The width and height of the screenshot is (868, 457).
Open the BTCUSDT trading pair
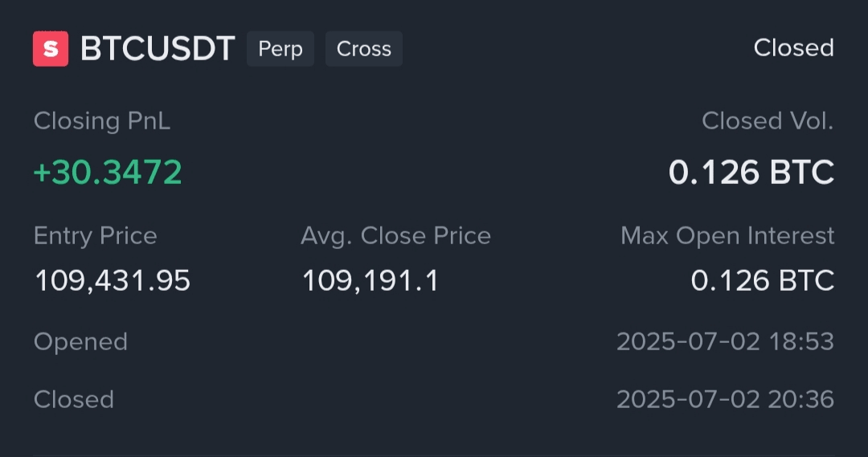coord(158,49)
